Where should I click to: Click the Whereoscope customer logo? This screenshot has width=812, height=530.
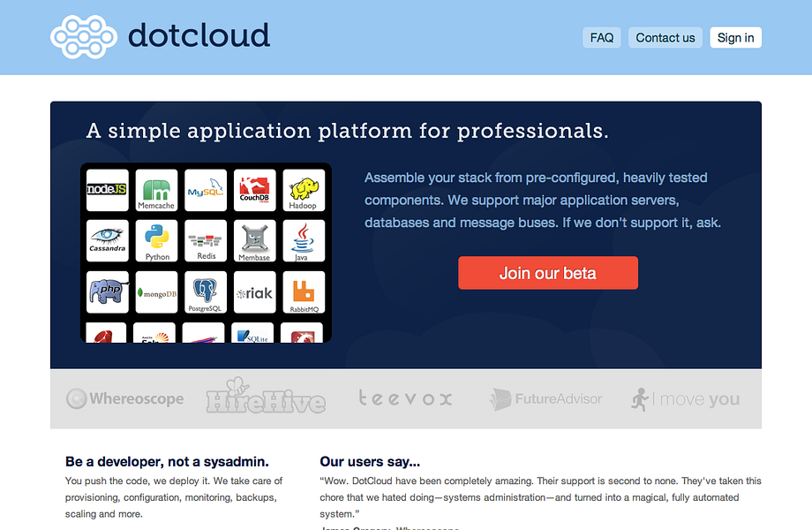coord(124,398)
